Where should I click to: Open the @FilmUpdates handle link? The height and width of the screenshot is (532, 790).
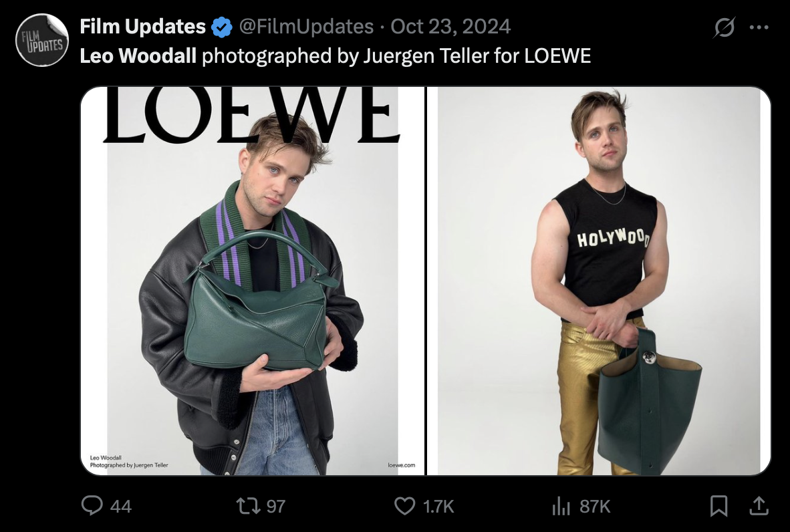[x=305, y=27]
